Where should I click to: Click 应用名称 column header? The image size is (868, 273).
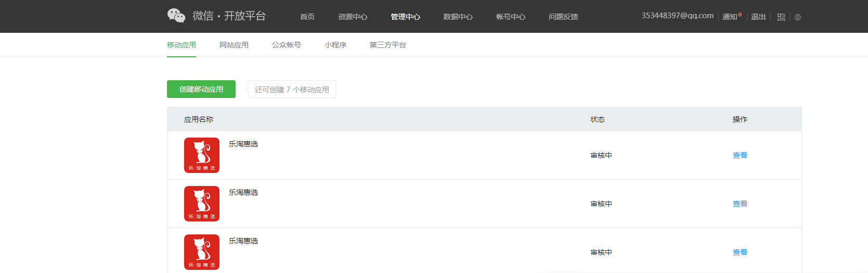[199, 119]
